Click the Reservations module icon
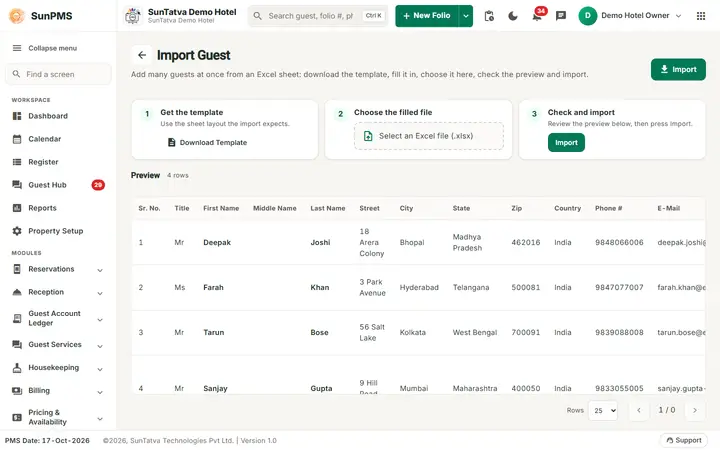 coord(17,269)
